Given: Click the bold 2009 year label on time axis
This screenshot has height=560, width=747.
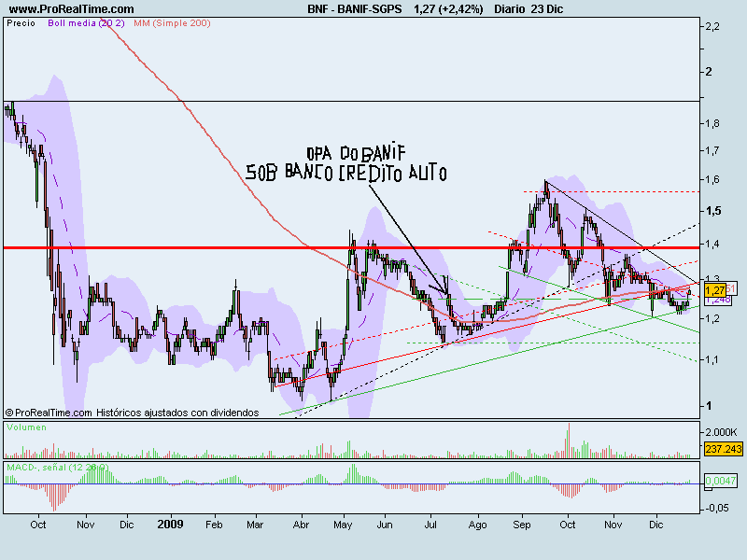Looking at the screenshot, I should (x=170, y=525).
